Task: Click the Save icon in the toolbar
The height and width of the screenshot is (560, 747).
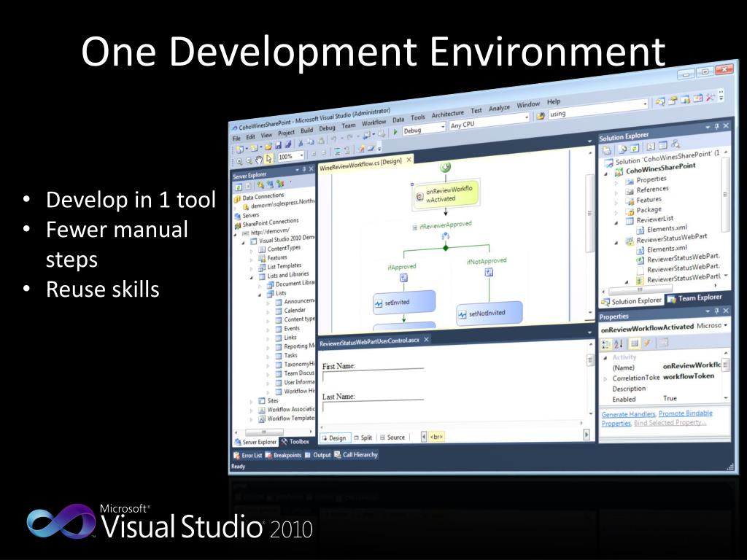Action: (x=278, y=145)
